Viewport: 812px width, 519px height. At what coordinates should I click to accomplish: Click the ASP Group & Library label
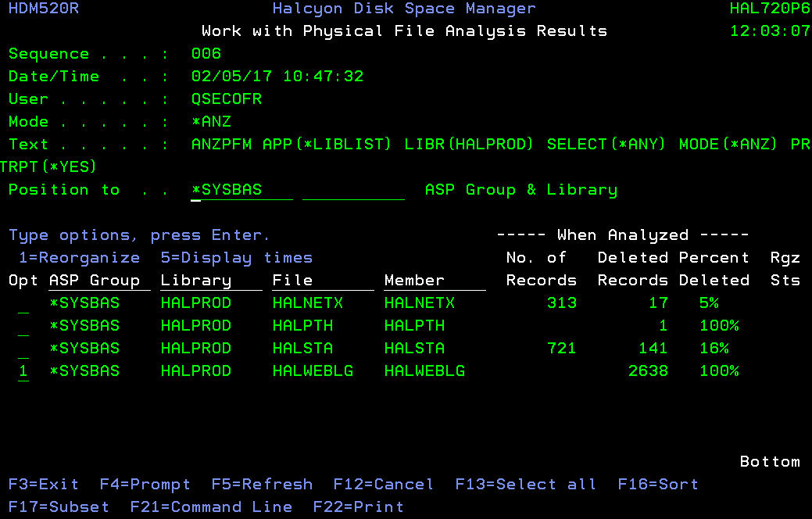[x=521, y=190]
